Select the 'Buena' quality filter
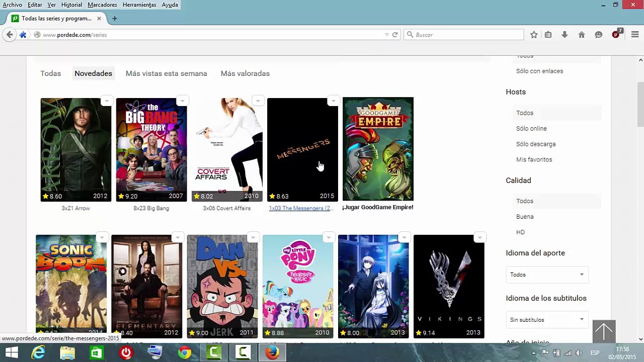 click(525, 217)
